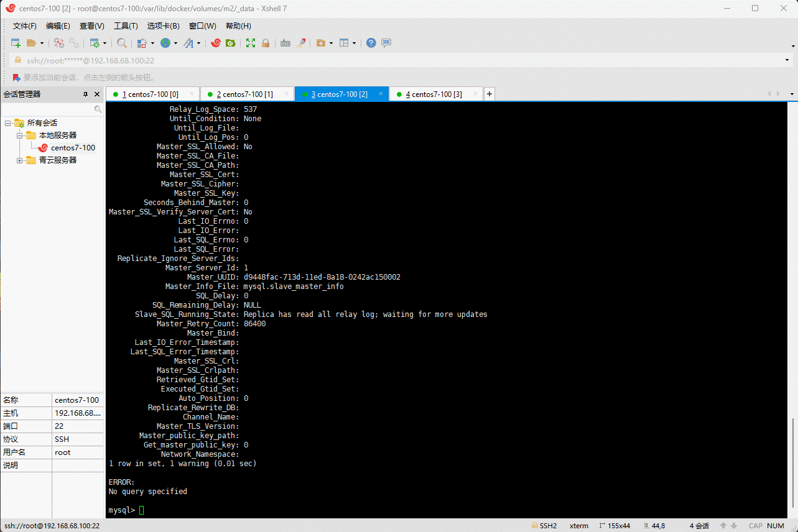Click the red Disconnect toolbar icon
Viewport: 798px width, 532px height.
point(59,43)
